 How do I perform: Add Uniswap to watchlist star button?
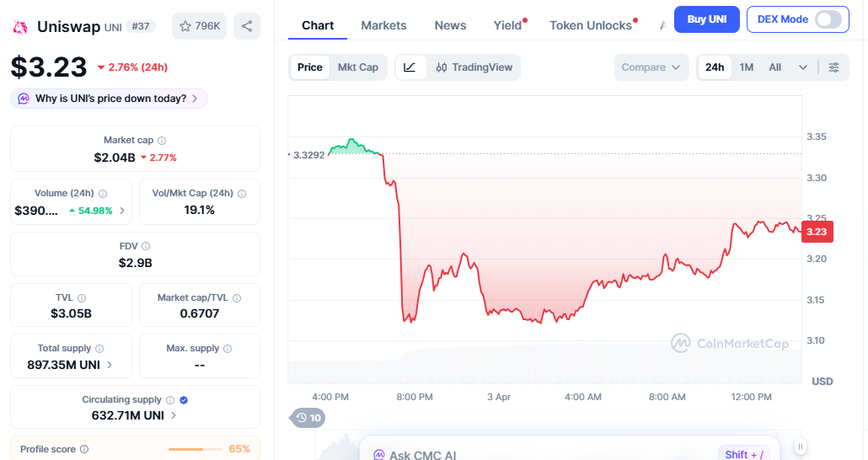tap(199, 26)
